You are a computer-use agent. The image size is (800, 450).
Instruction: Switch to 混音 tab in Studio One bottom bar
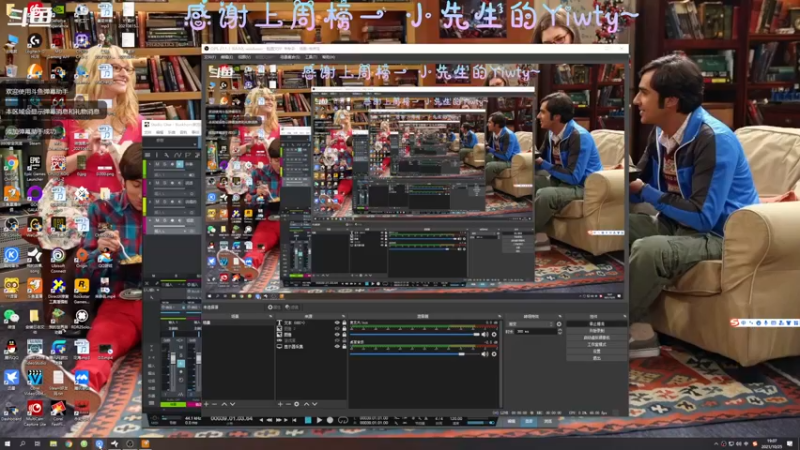(x=529, y=421)
